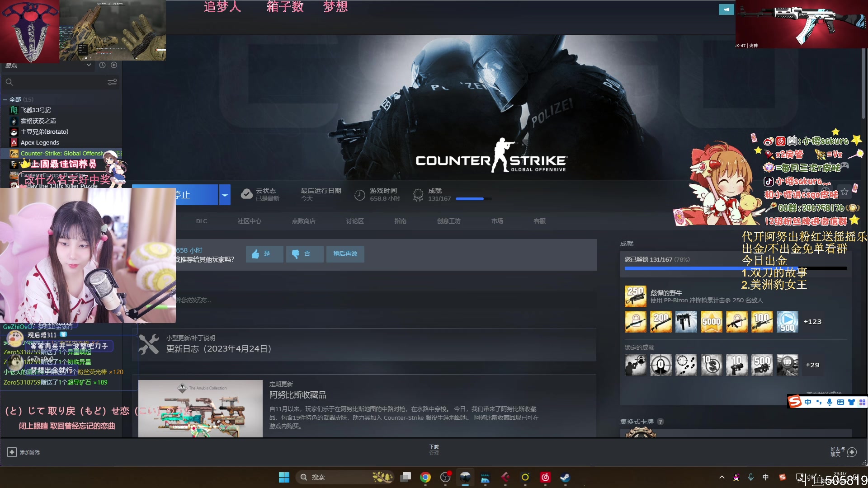Click the blue 500 play achievement icon
This screenshot has height=488, width=868.
coord(787,322)
